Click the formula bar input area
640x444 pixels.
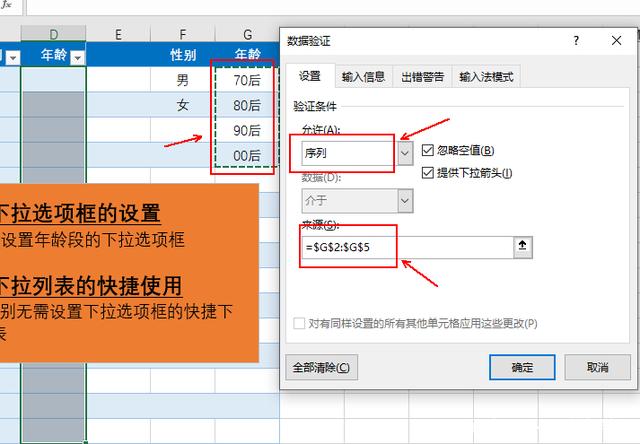(x=333, y=7)
